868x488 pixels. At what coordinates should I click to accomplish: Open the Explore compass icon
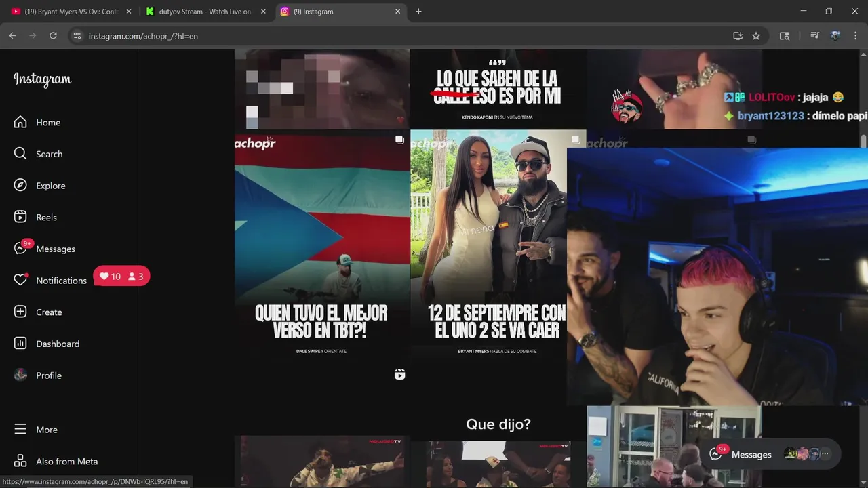coord(20,186)
